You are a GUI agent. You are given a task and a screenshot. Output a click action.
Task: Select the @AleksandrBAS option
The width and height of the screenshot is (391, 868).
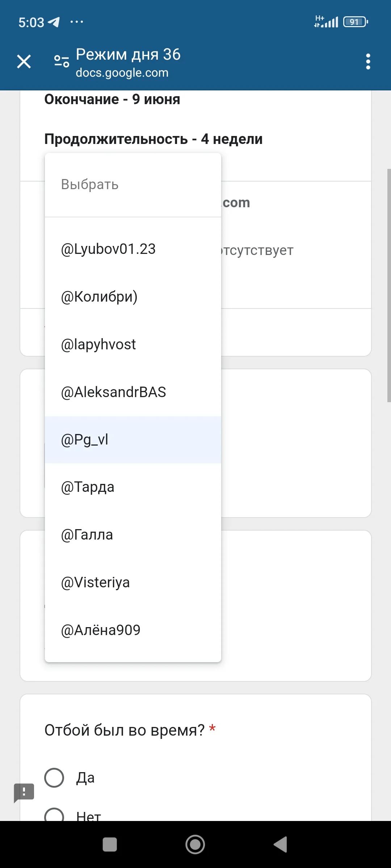tap(114, 392)
